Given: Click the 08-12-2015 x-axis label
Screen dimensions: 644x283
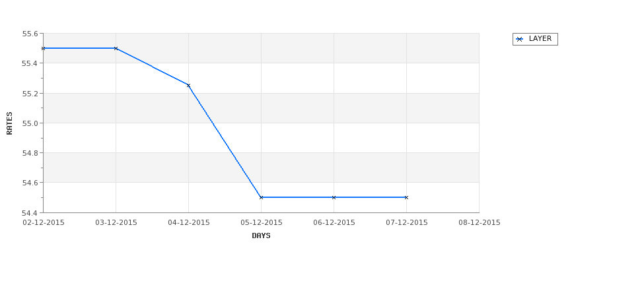Looking at the screenshot, I should pyautogui.click(x=480, y=223).
